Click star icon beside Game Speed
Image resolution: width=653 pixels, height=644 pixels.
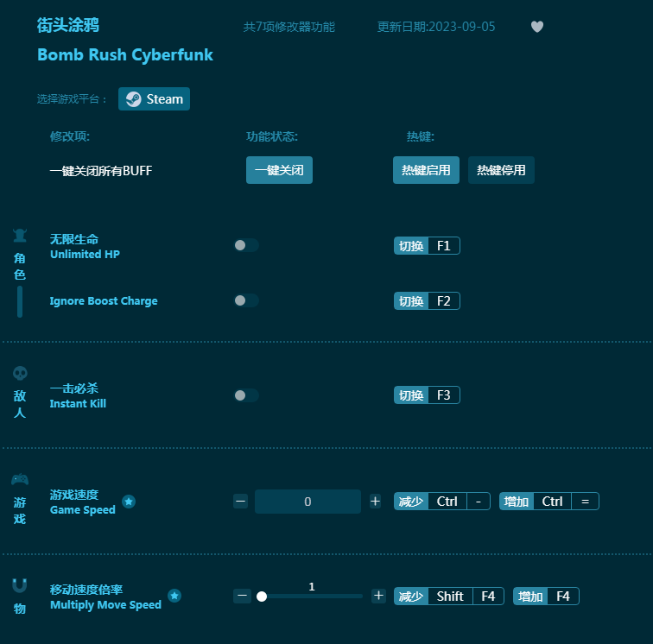(129, 502)
